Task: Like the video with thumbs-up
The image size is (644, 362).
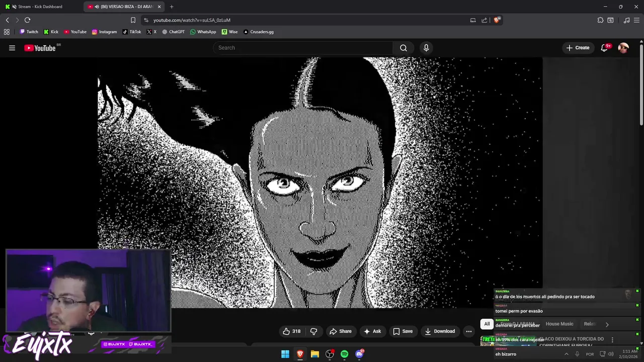Action: point(292,331)
